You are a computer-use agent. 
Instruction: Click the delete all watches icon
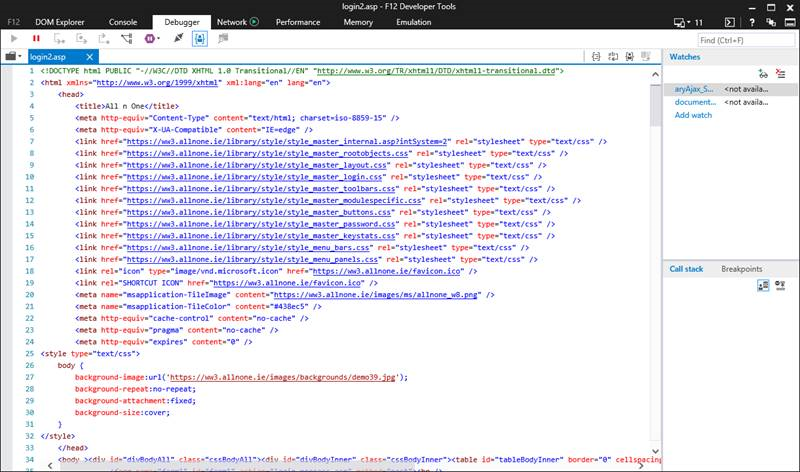(x=780, y=73)
